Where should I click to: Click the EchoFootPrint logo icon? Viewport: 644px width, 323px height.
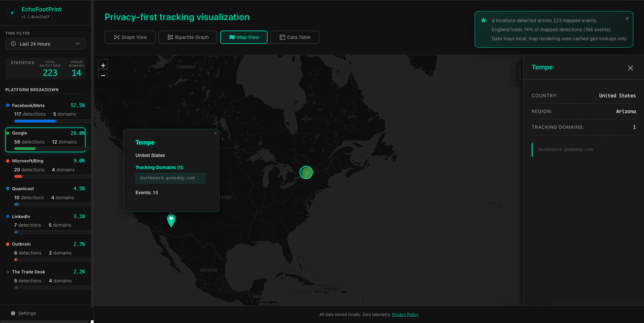[12, 12]
